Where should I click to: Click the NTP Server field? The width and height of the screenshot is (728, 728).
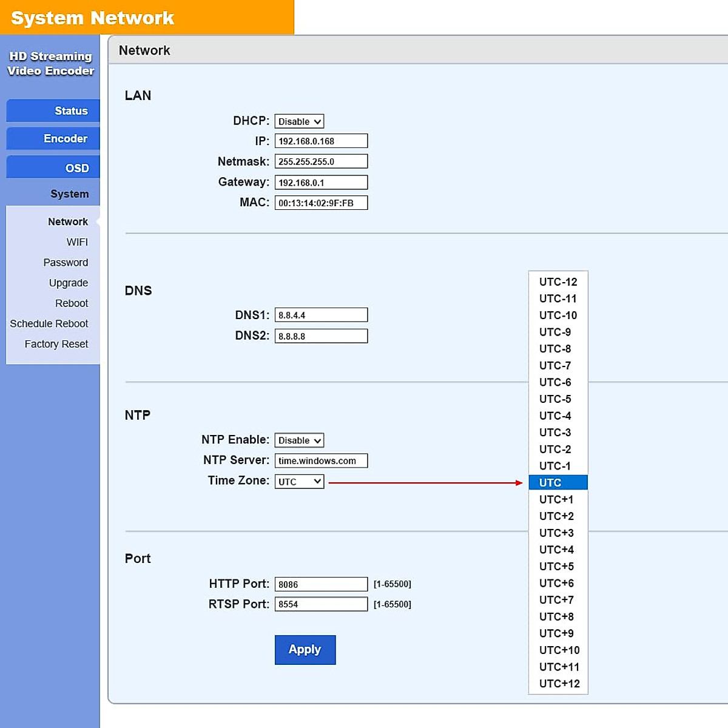(321, 461)
